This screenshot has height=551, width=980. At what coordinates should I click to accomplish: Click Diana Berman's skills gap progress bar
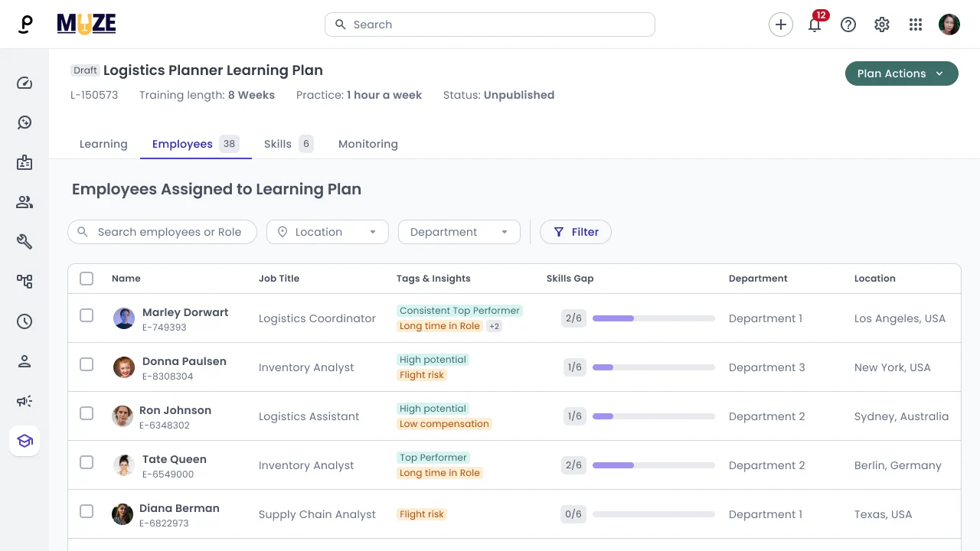(x=654, y=514)
